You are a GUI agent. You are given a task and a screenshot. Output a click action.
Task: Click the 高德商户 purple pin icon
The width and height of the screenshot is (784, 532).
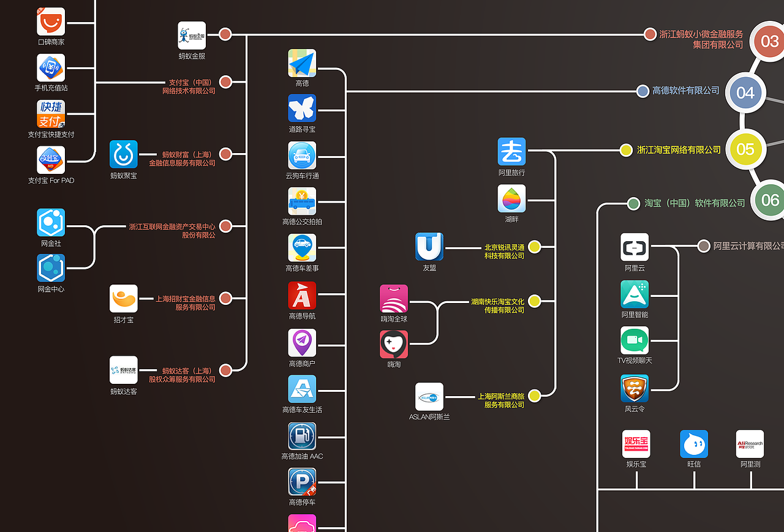click(303, 343)
